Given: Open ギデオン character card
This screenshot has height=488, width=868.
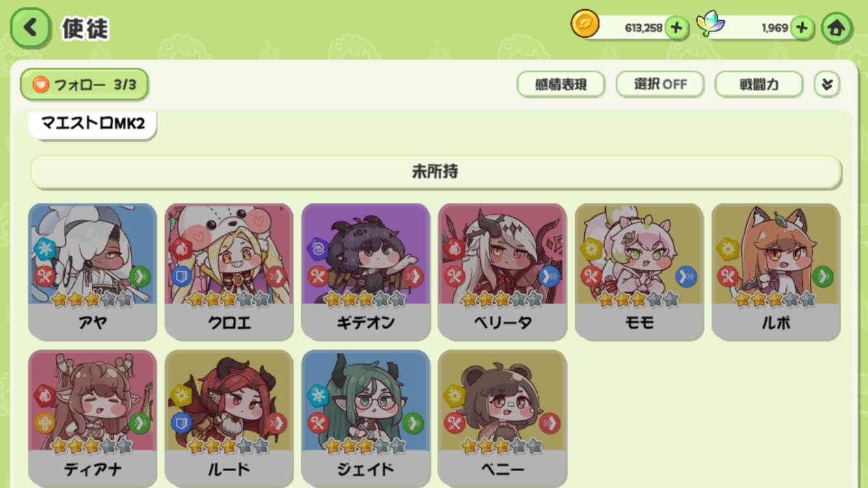Looking at the screenshot, I should pos(366,272).
